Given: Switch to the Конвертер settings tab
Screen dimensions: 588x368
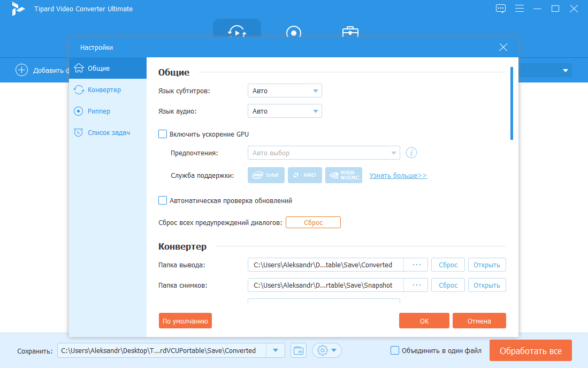Looking at the screenshot, I should tap(104, 90).
